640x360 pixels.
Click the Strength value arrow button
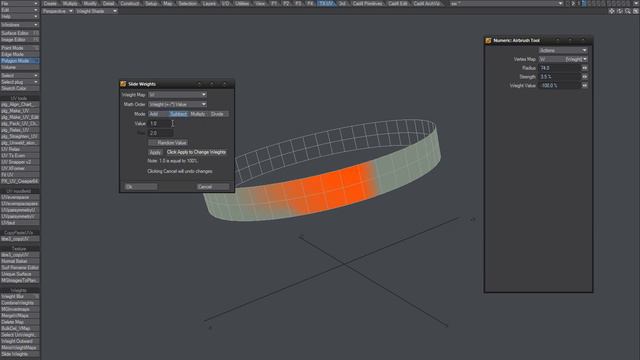[585, 77]
